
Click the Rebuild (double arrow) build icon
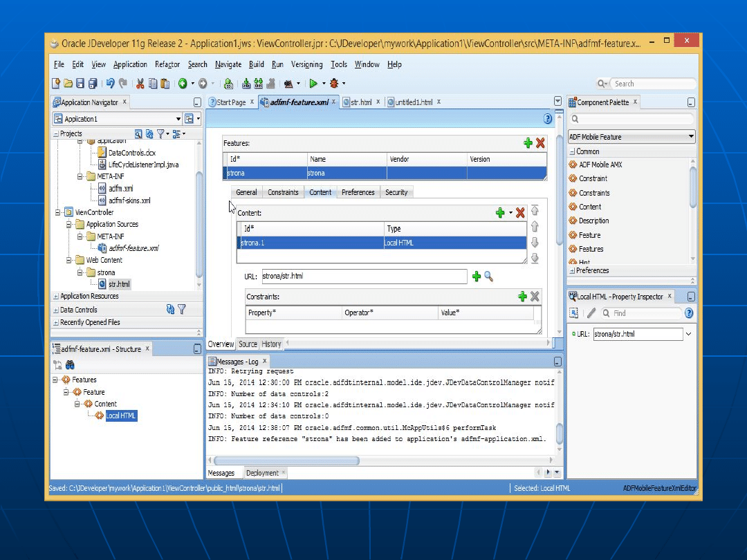pos(258,84)
